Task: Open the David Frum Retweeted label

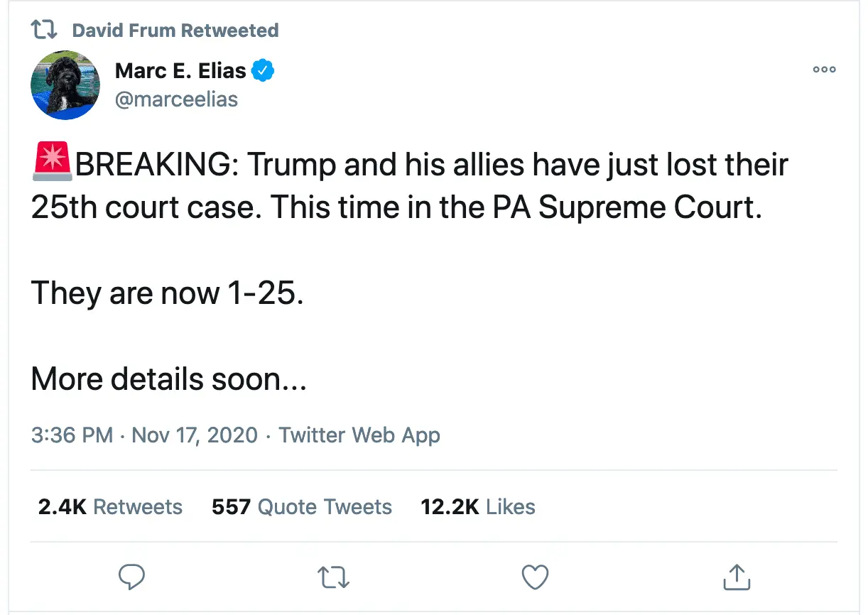Action: [x=175, y=30]
